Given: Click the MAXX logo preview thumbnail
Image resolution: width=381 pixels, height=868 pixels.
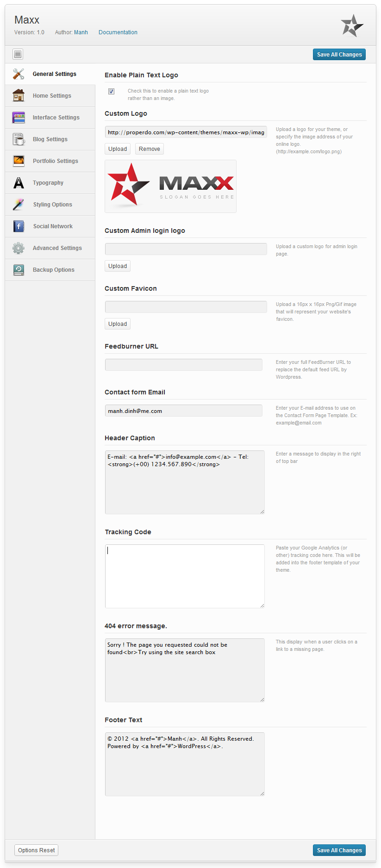Looking at the screenshot, I should pyautogui.click(x=170, y=187).
